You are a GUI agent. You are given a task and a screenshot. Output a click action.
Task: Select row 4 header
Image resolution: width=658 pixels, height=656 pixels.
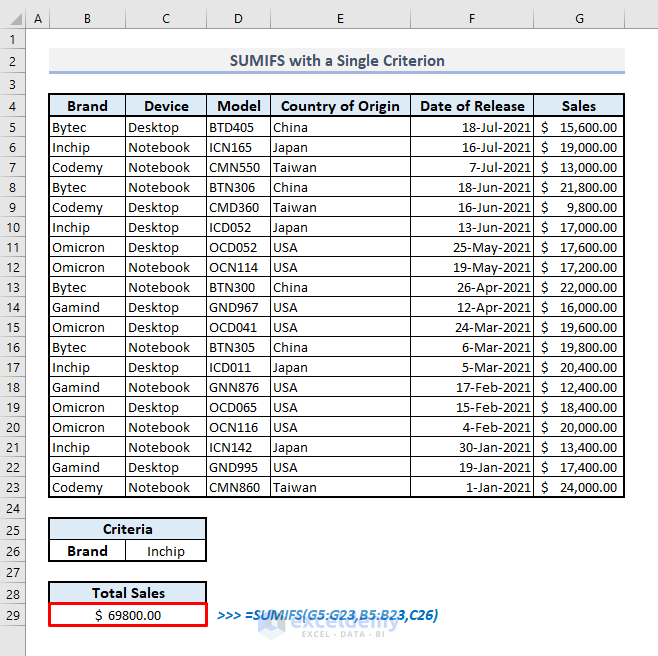pos(13,106)
